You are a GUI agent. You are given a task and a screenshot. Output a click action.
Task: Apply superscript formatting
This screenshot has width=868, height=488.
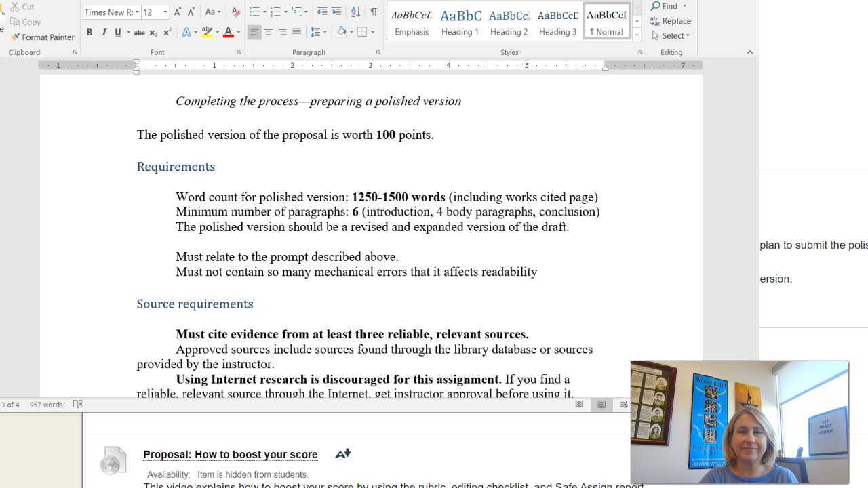click(x=167, y=33)
